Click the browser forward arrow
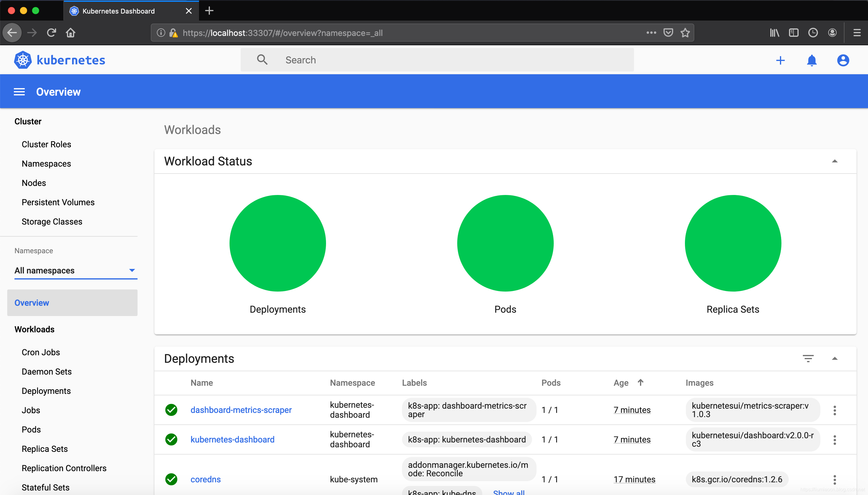Image resolution: width=868 pixels, height=495 pixels. point(32,33)
